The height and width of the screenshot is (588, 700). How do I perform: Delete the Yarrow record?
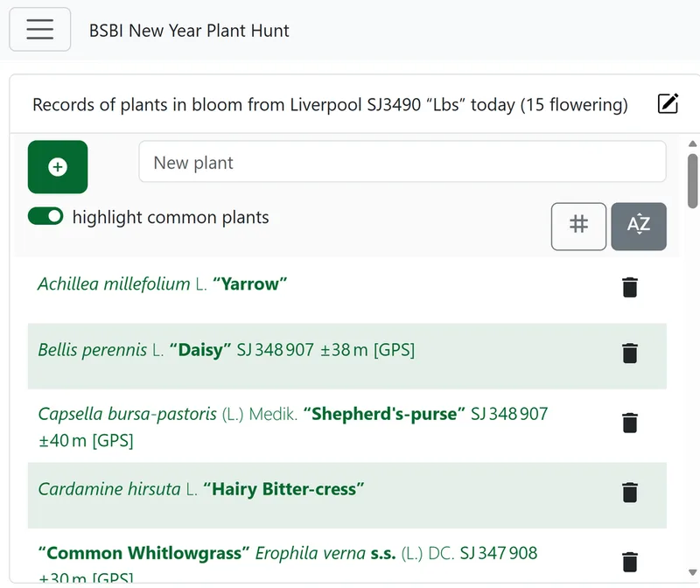pyautogui.click(x=630, y=287)
